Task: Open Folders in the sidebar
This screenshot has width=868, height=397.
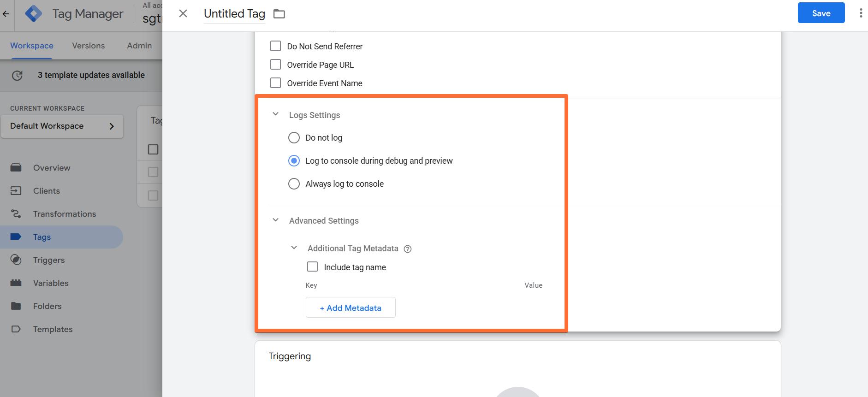Action: tap(48, 306)
